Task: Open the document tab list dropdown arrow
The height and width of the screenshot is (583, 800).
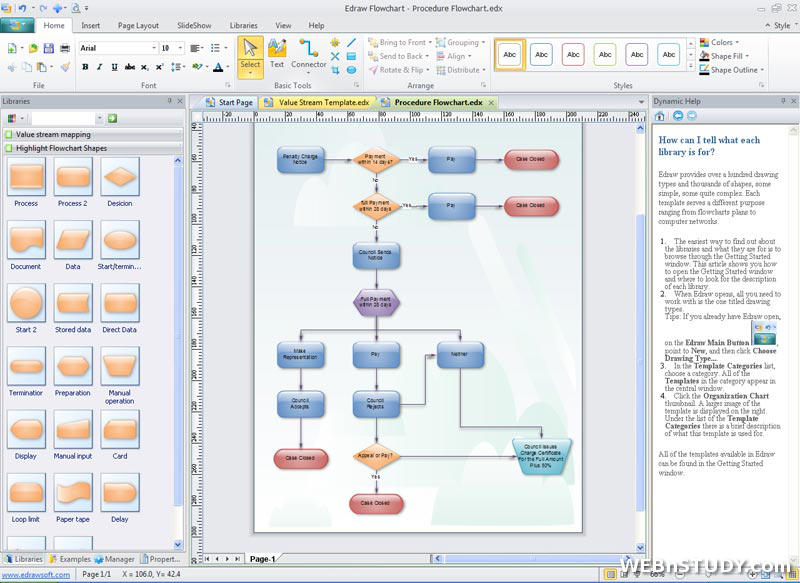Action: pyautogui.click(x=641, y=102)
